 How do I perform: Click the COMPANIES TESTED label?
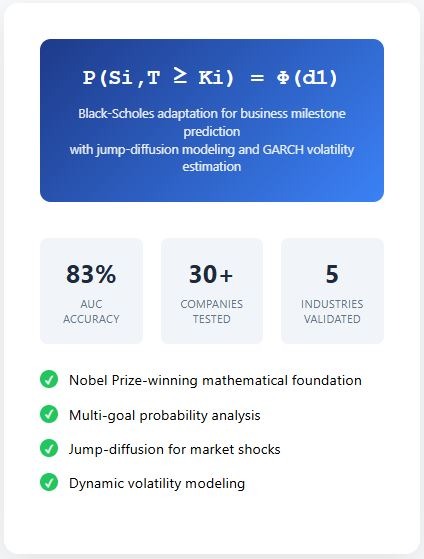pos(212,311)
